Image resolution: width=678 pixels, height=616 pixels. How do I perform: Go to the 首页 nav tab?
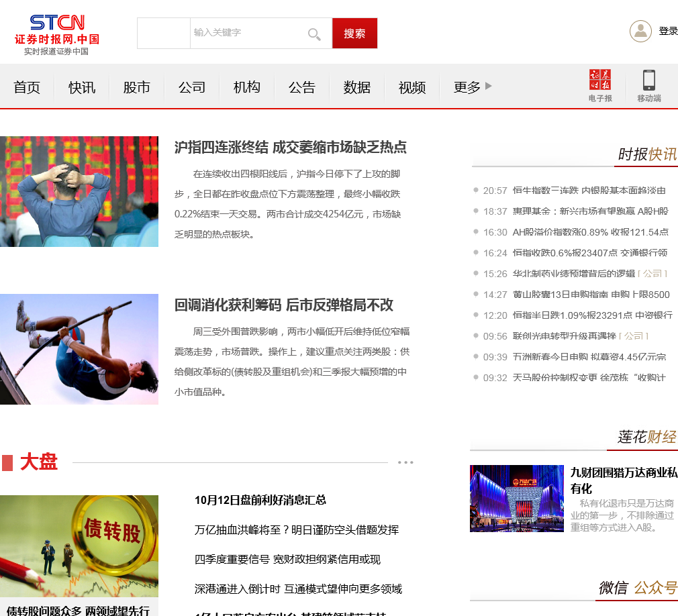tap(27, 87)
